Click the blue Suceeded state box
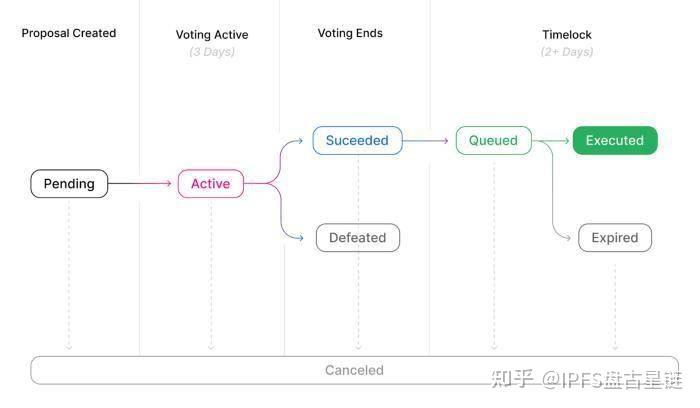This screenshot has width=700, height=408. 357,141
